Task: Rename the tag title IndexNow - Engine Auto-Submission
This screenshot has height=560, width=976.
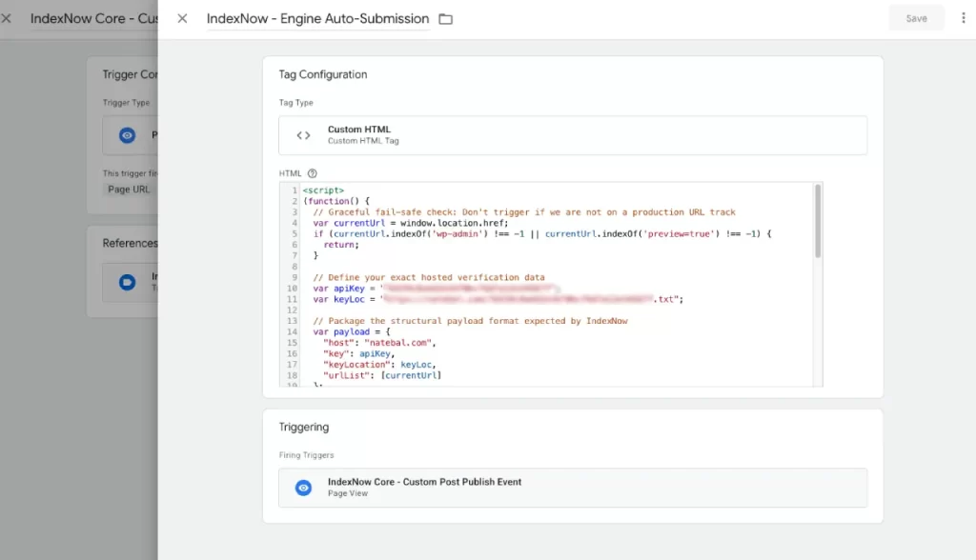Action: tap(317, 19)
